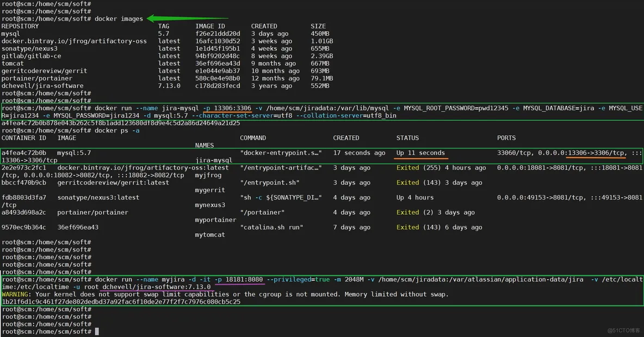Select the SIZE column header
This screenshot has width=644, height=337.
pyautogui.click(x=318, y=26)
